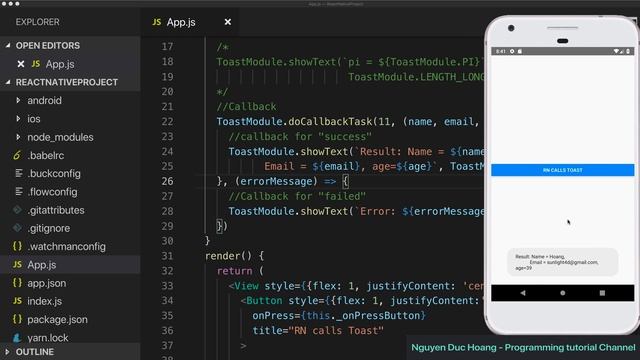This screenshot has height=360, width=640.
Task: Close App.js in Open Editors list
Action: [x=21, y=64]
